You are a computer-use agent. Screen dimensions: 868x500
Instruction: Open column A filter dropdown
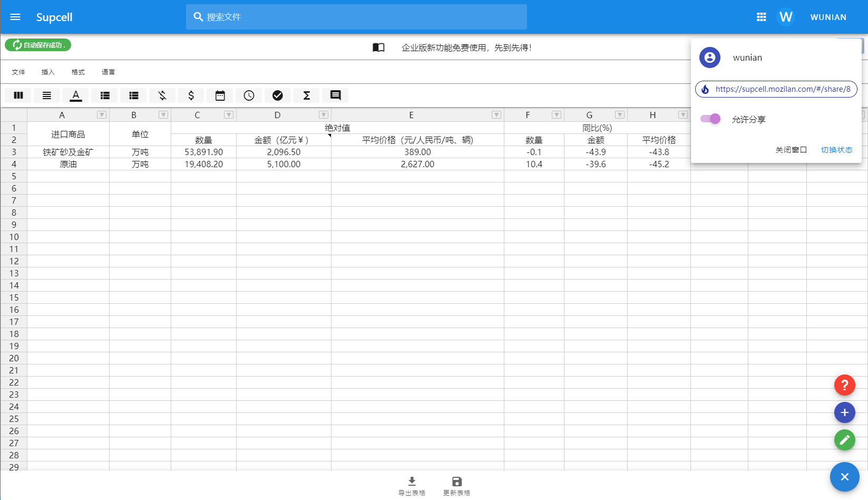pyautogui.click(x=102, y=115)
